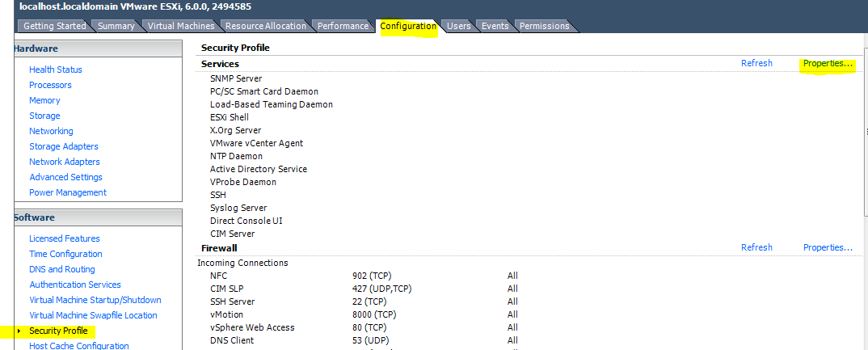The width and height of the screenshot is (868, 350).
Task: Click the 80 (TCP) port value
Action: pos(369,327)
